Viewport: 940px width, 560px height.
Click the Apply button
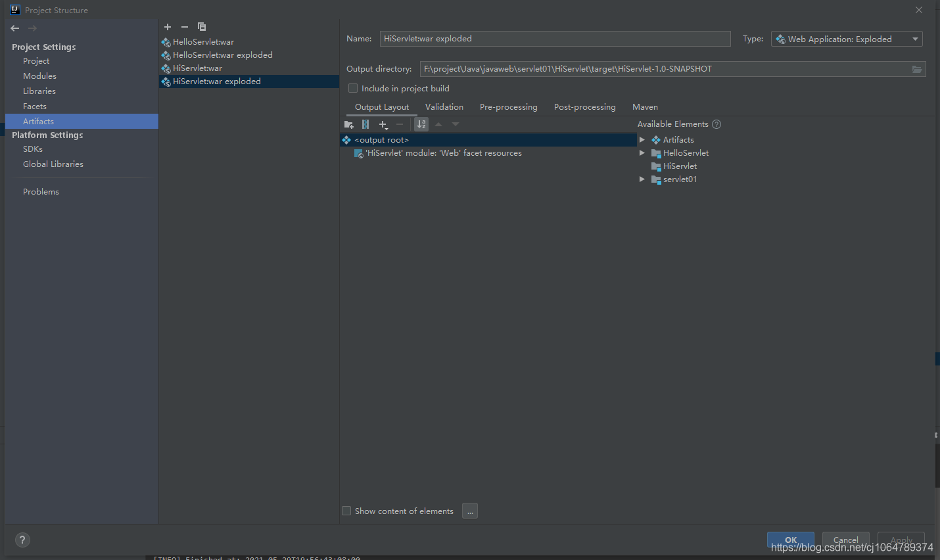(901, 540)
